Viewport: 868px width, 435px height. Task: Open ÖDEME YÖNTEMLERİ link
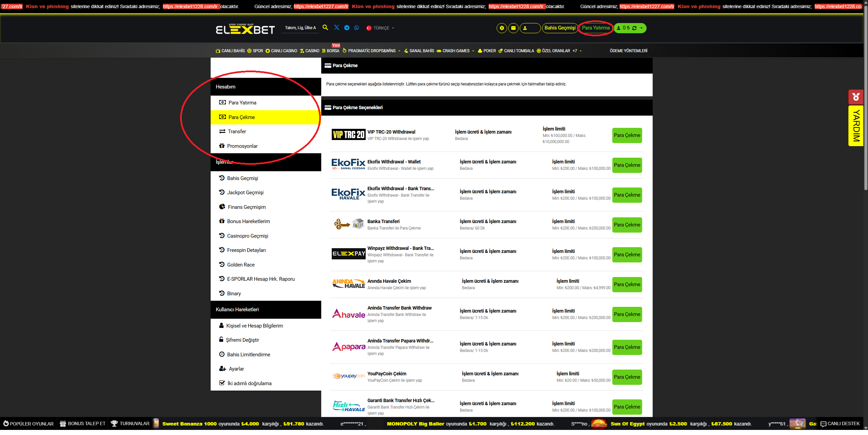click(x=629, y=51)
